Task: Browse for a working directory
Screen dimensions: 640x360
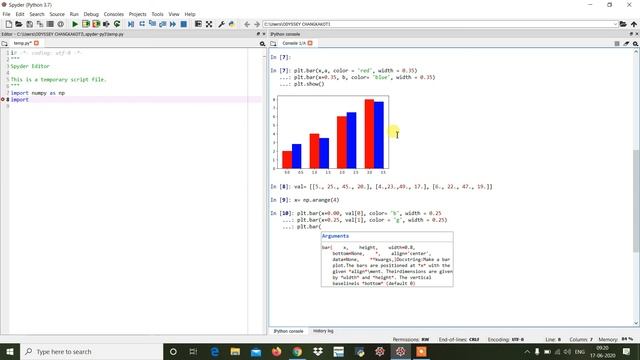Action: 623,24
